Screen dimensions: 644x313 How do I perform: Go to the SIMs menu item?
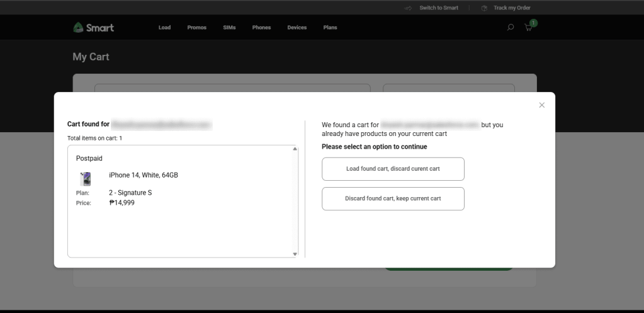tap(229, 28)
